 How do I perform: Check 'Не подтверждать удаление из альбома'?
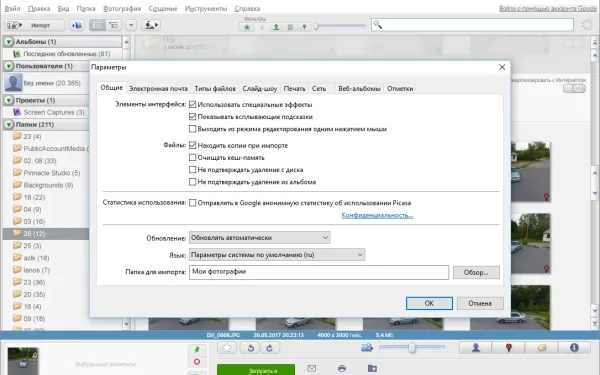[192, 182]
